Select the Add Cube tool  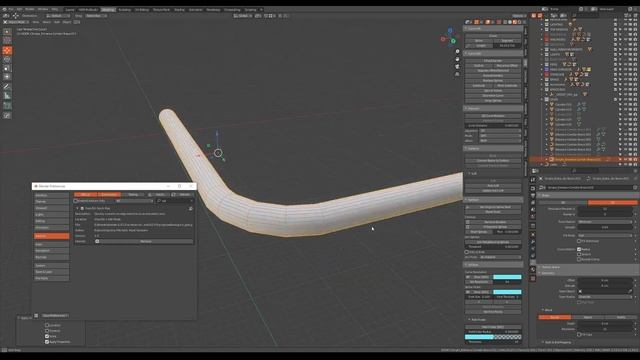pos(7,106)
